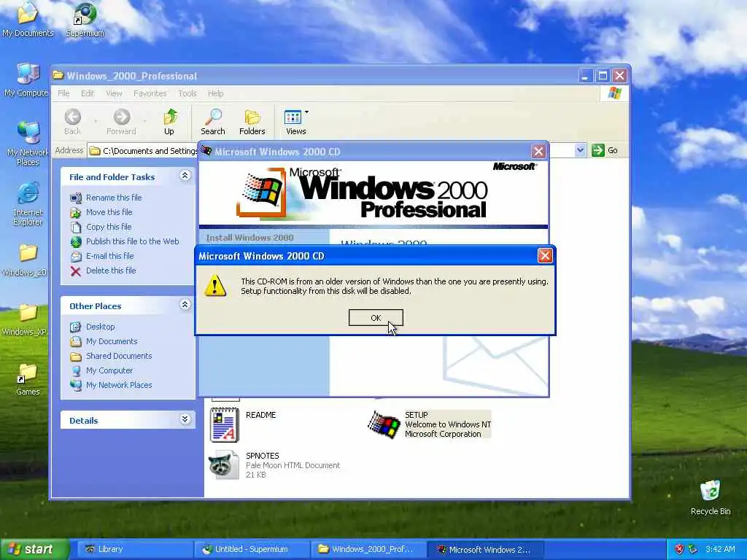This screenshot has height=560, width=747.
Task: Close the warning dialog with its X button
Action: coord(544,256)
